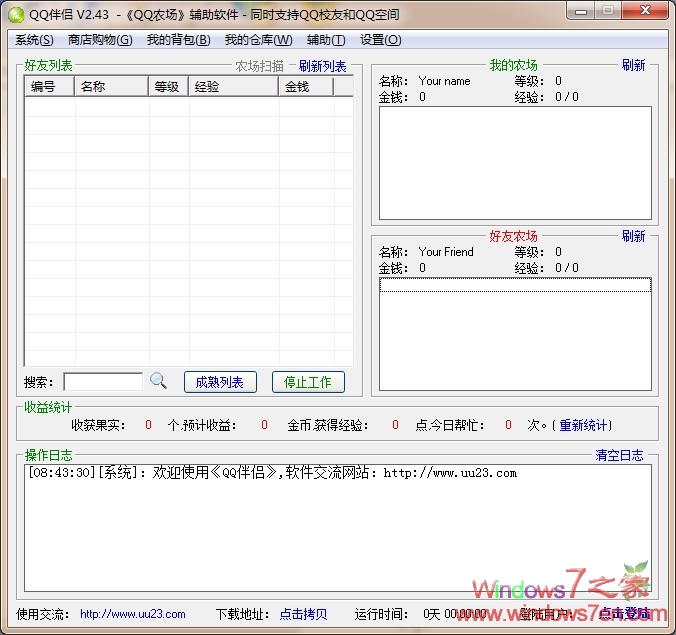Refresh 我的农场 panel via 刷新 link

coord(633,65)
